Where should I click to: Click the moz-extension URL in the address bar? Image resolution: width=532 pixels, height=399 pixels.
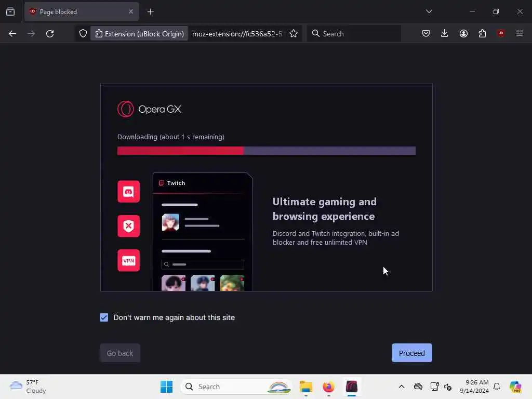[237, 34]
